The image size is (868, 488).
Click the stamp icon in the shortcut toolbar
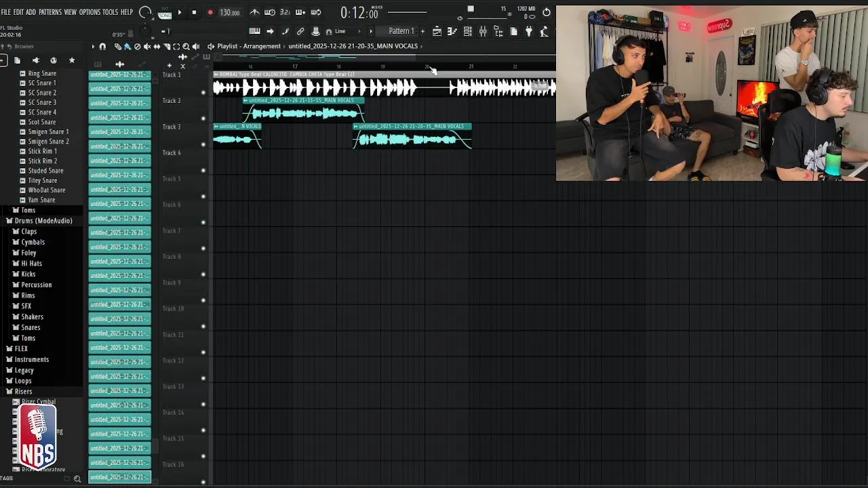(315, 31)
